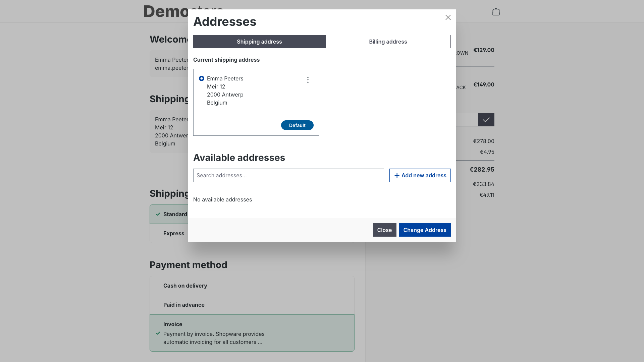644x362 pixels.
Task: Click the 'Current shipping address' label
Action: point(226,60)
